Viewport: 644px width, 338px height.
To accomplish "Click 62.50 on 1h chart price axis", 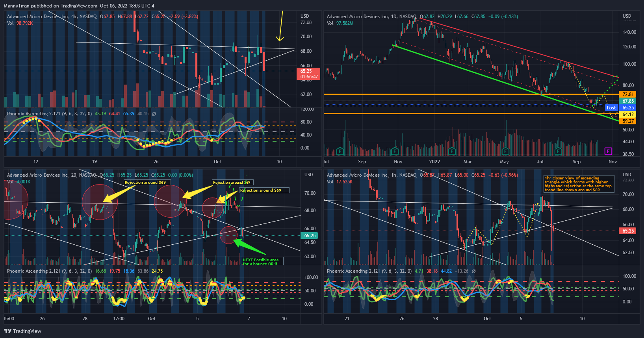I will pyautogui.click(x=628, y=253).
